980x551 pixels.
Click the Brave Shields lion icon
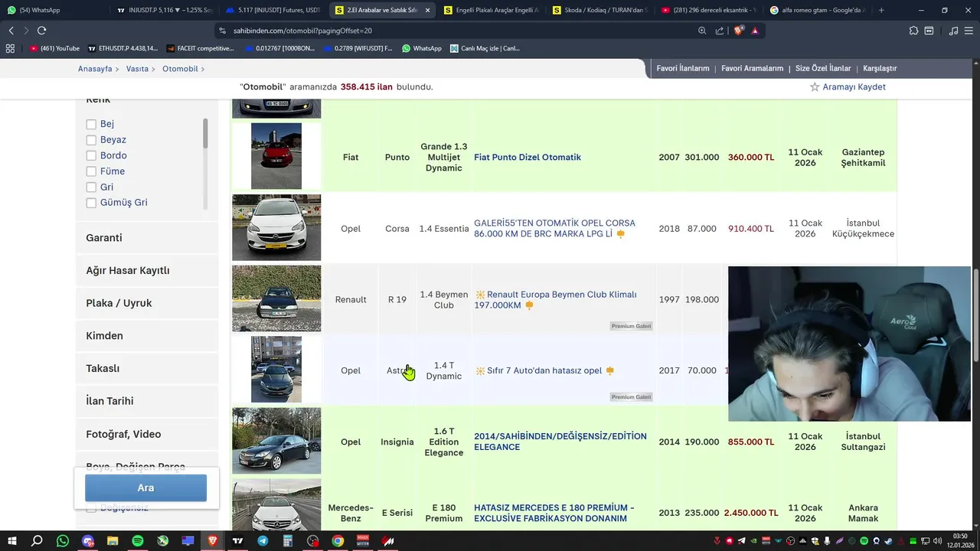click(x=738, y=31)
